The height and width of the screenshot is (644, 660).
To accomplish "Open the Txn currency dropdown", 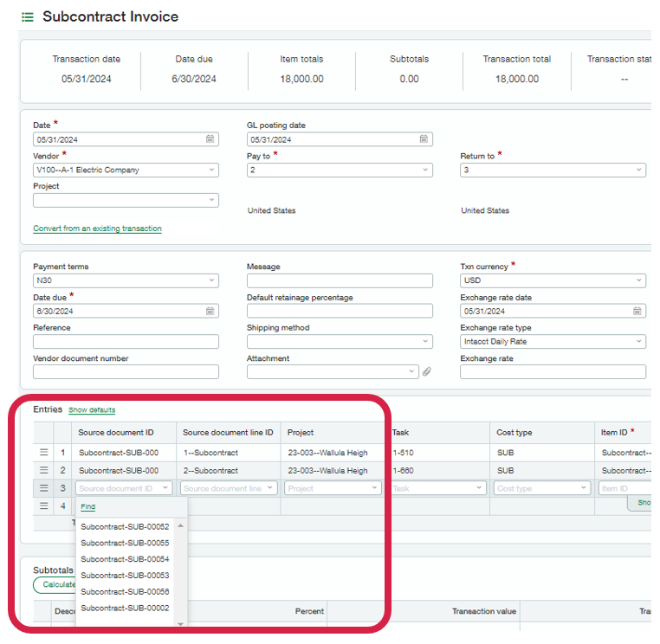I will pos(639,280).
